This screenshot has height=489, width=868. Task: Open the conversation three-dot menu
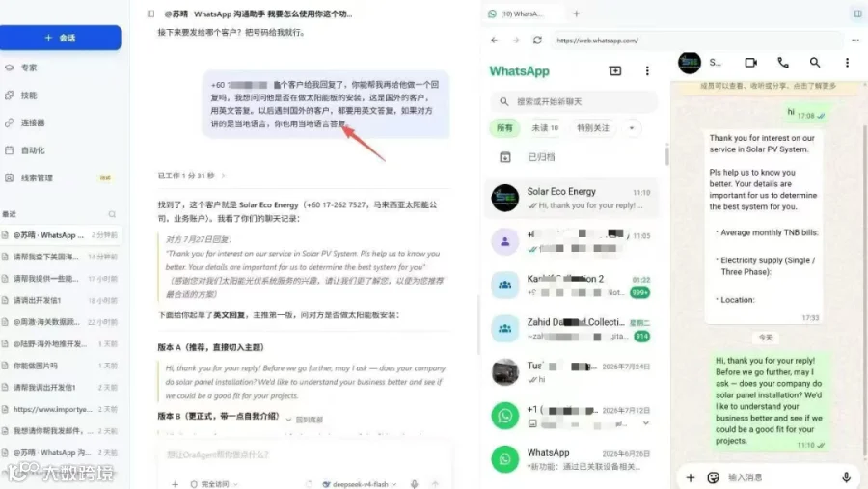pos(847,63)
